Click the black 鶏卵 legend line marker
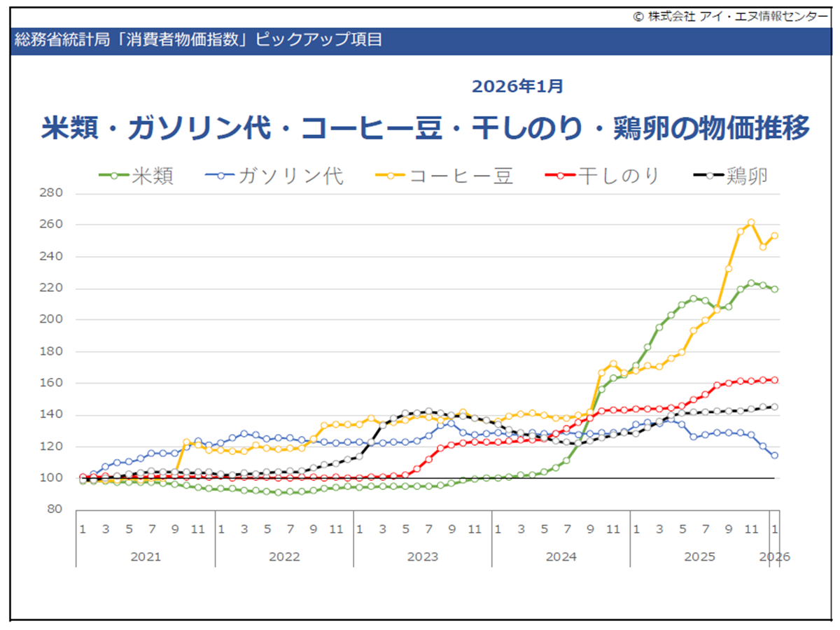This screenshot has width=840, height=630. (x=708, y=176)
